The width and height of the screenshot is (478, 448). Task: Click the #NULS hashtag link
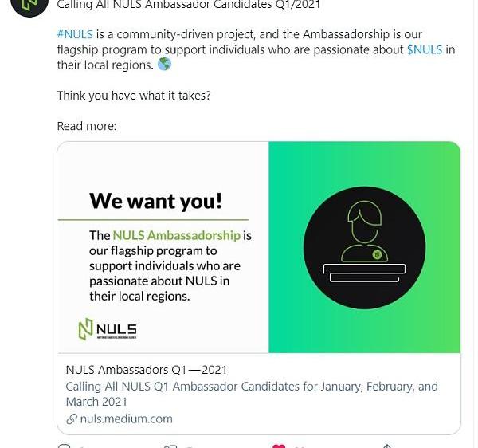[75, 35]
